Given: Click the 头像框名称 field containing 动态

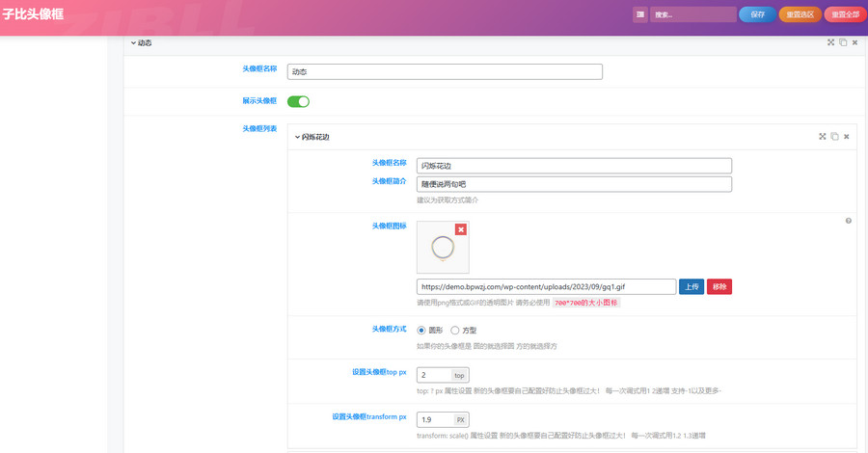Looking at the screenshot, I should click(x=445, y=72).
